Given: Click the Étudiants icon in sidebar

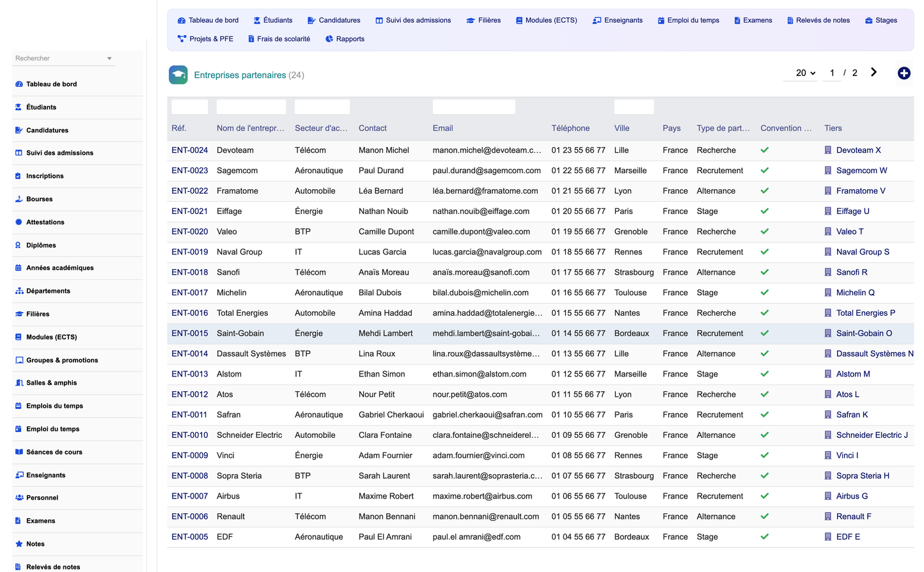Looking at the screenshot, I should coord(19,107).
